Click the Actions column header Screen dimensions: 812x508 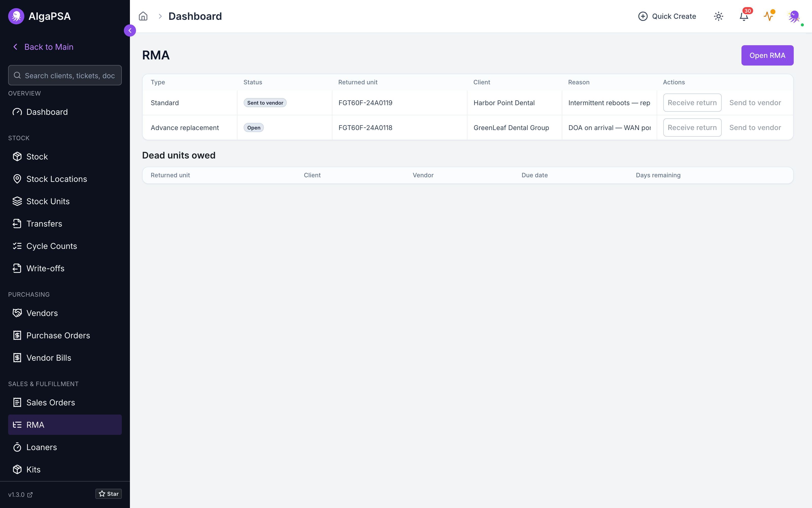pos(674,82)
